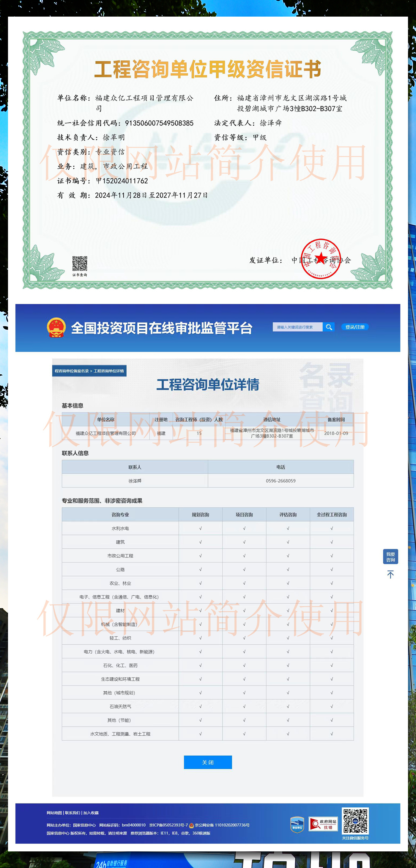Select the 农业、林业 row label
This screenshot has width=416, height=868.
[x=120, y=583]
